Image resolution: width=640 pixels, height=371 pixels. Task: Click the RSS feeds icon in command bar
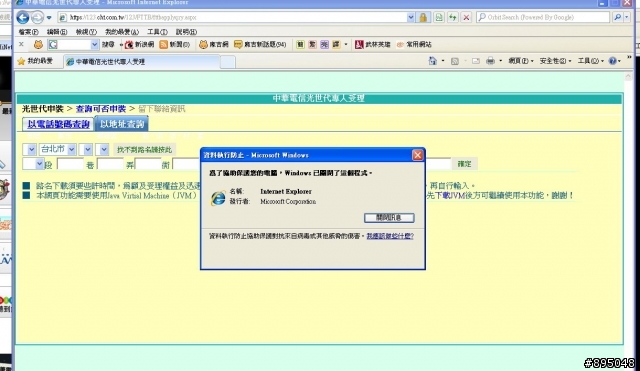click(x=455, y=61)
